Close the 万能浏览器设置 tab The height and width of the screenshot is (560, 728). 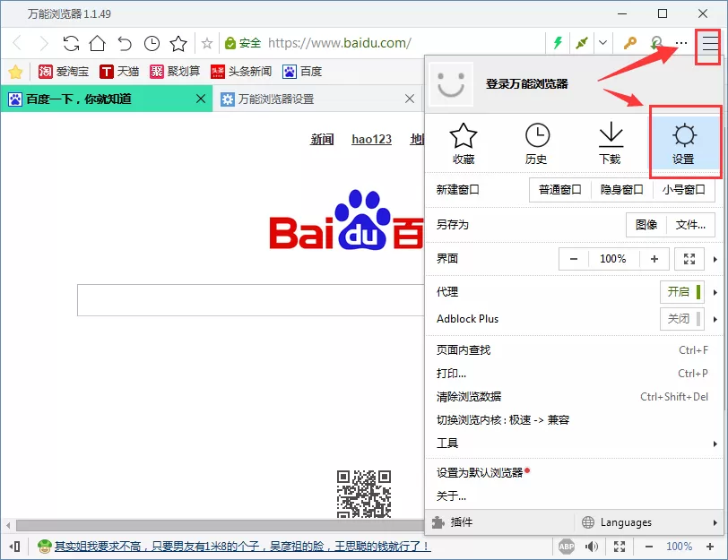point(410,99)
